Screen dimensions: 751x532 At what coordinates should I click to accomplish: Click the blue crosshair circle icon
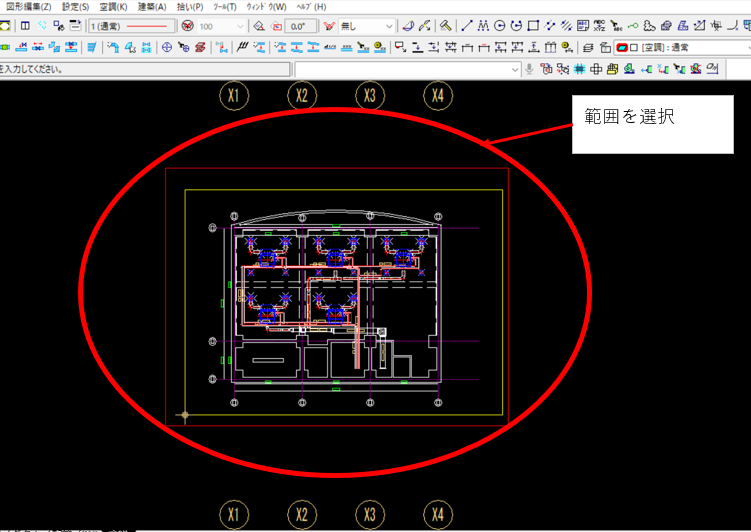pyautogui.click(x=167, y=47)
